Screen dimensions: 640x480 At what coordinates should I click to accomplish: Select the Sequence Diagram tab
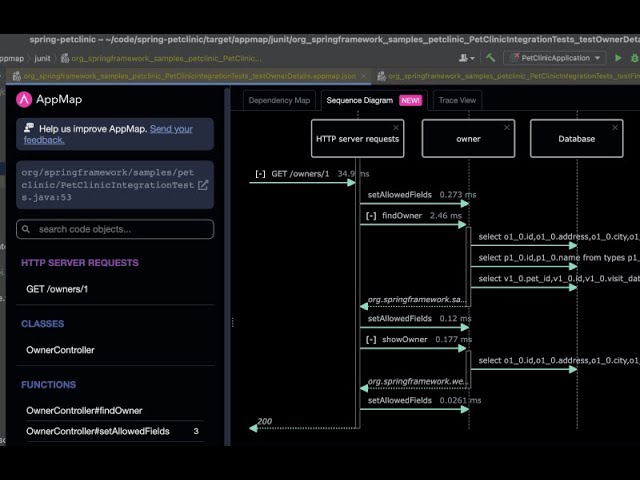coord(360,100)
